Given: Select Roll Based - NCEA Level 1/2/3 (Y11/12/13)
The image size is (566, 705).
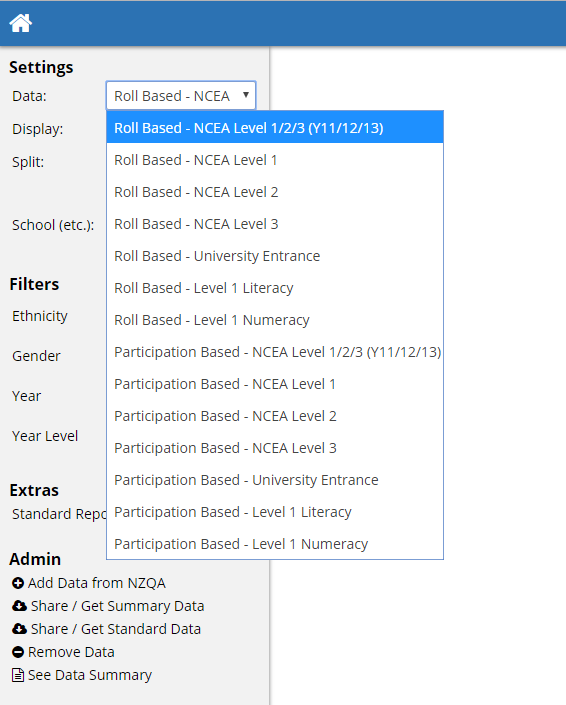Looking at the screenshot, I should coord(275,128).
